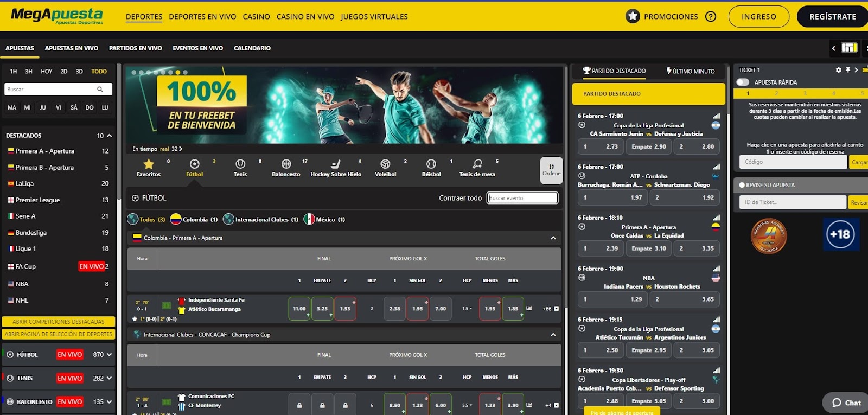Switch to Último minuto tab

pyautogui.click(x=691, y=71)
